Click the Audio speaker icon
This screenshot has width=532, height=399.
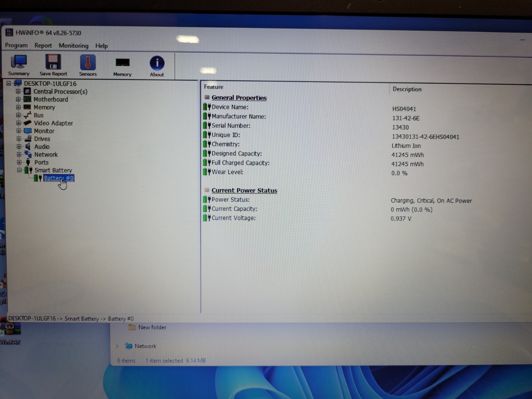(28, 146)
